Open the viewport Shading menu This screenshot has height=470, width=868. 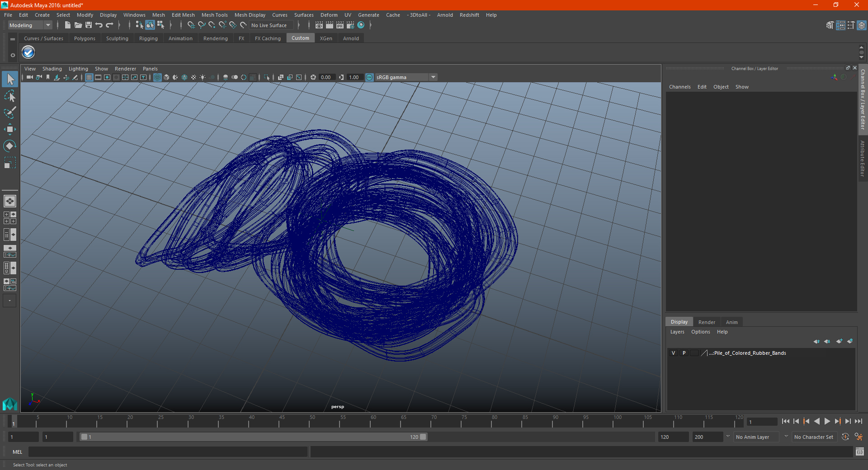(x=52, y=69)
